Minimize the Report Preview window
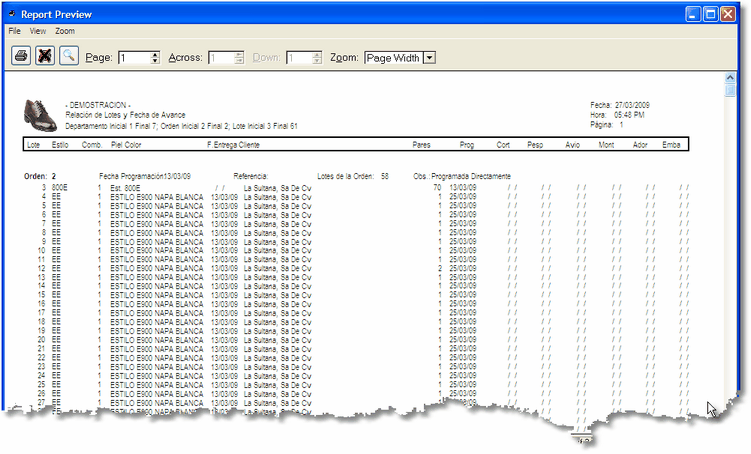This screenshot has width=751, height=454. point(693,14)
